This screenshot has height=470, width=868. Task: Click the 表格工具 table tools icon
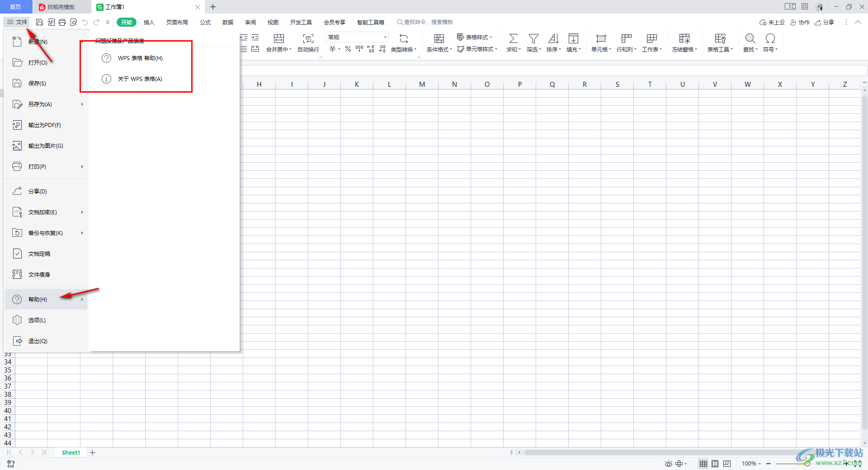[x=720, y=38]
